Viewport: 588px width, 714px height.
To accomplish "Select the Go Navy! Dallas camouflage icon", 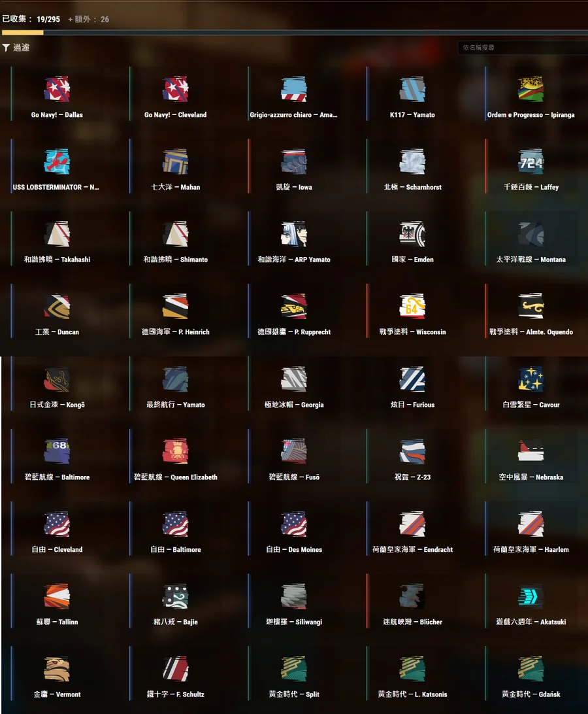I will coord(57,90).
